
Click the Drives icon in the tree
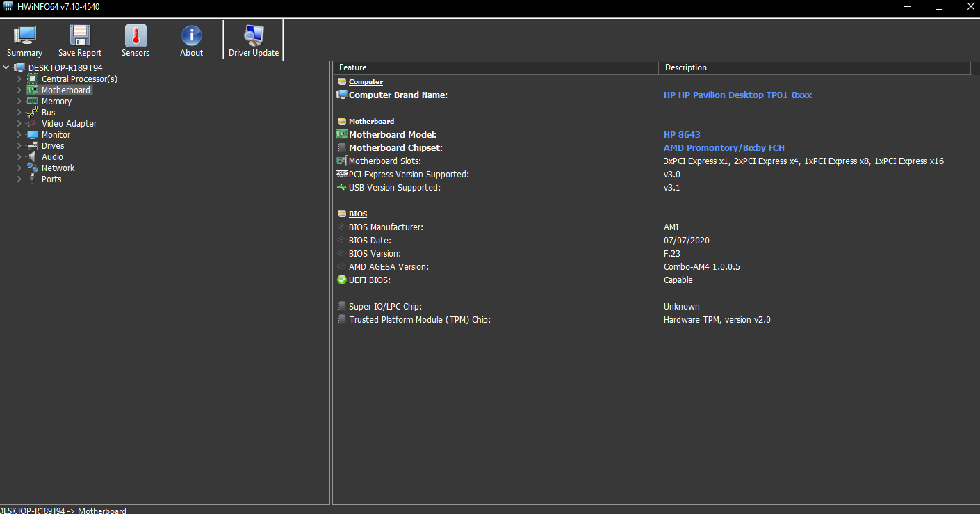coord(33,145)
